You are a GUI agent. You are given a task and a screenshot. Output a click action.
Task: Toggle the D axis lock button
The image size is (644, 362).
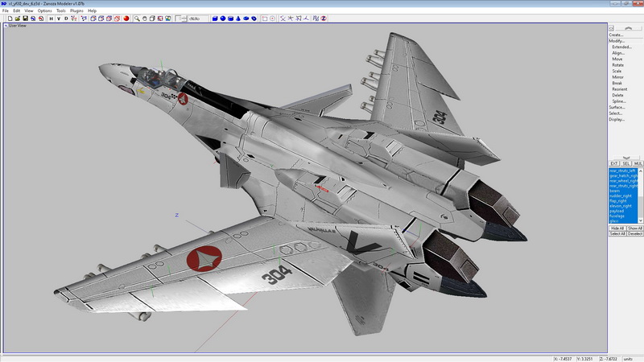click(x=66, y=19)
